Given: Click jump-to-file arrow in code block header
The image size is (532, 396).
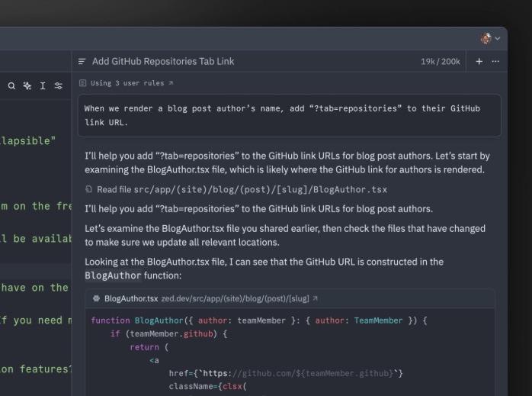Looking at the screenshot, I should point(316,298).
